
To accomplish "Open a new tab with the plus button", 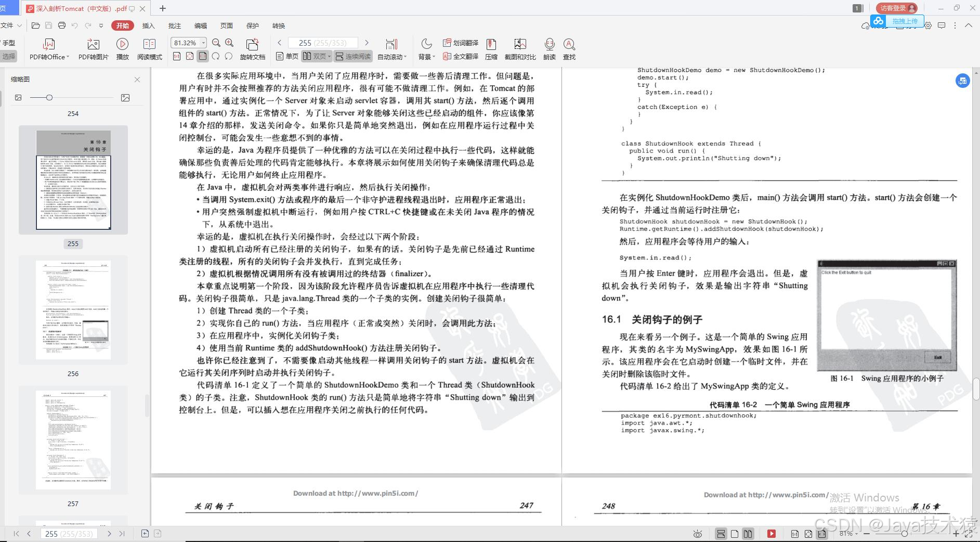I will [163, 8].
